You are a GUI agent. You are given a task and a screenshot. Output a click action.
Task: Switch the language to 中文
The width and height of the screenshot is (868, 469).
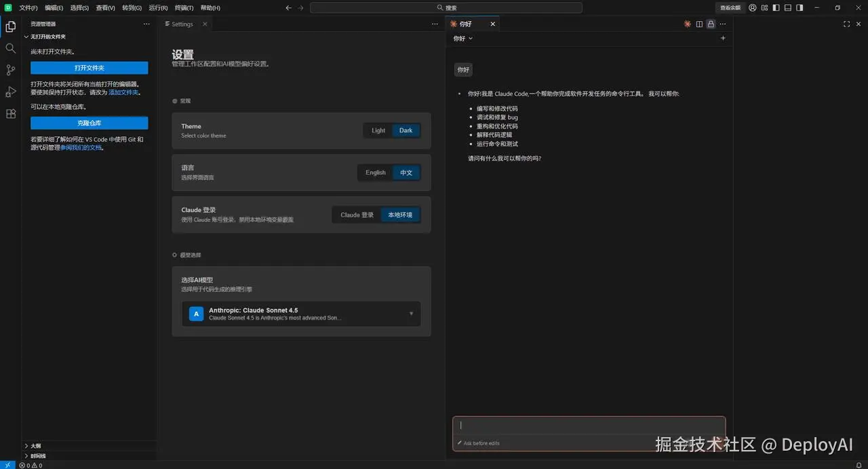click(406, 173)
